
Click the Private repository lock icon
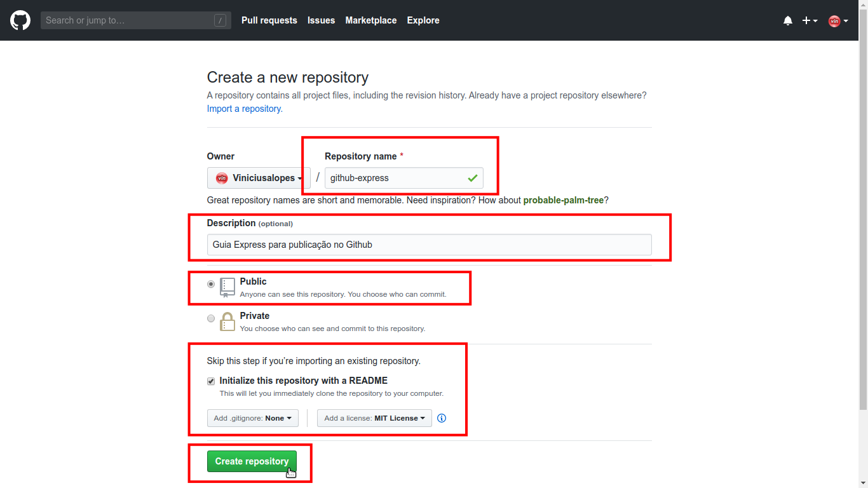(227, 322)
